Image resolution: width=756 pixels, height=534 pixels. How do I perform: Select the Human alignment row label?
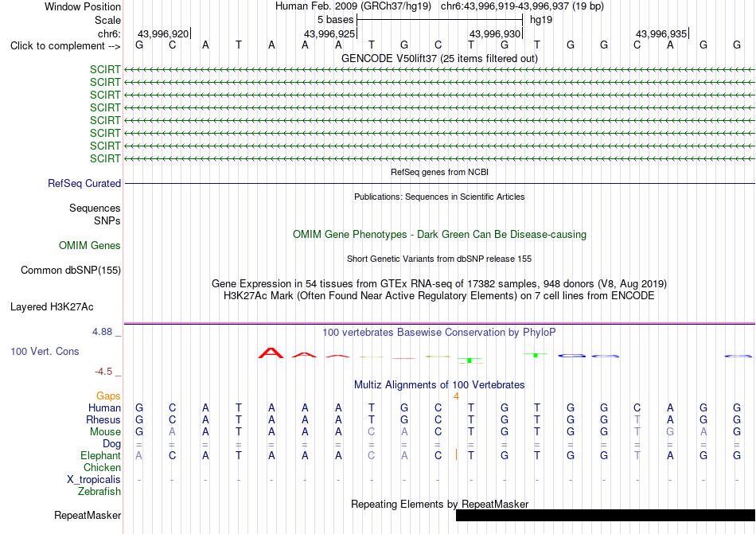(104, 407)
